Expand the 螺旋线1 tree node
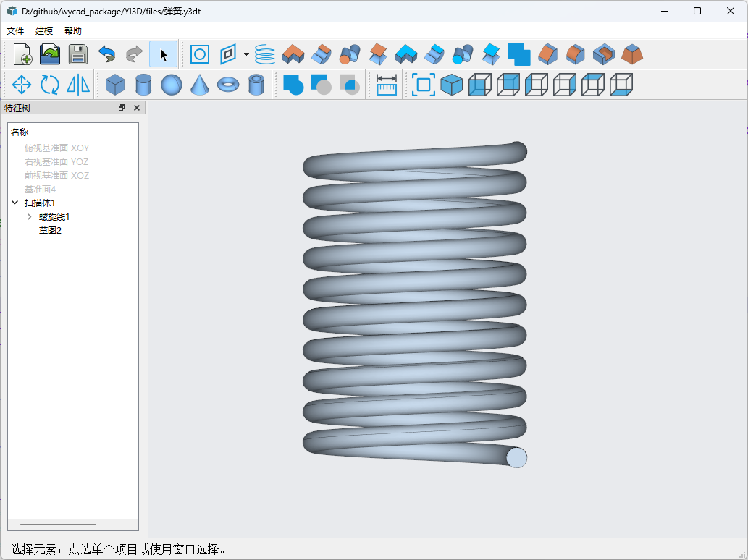Viewport: 748px width, 560px height. tap(30, 217)
